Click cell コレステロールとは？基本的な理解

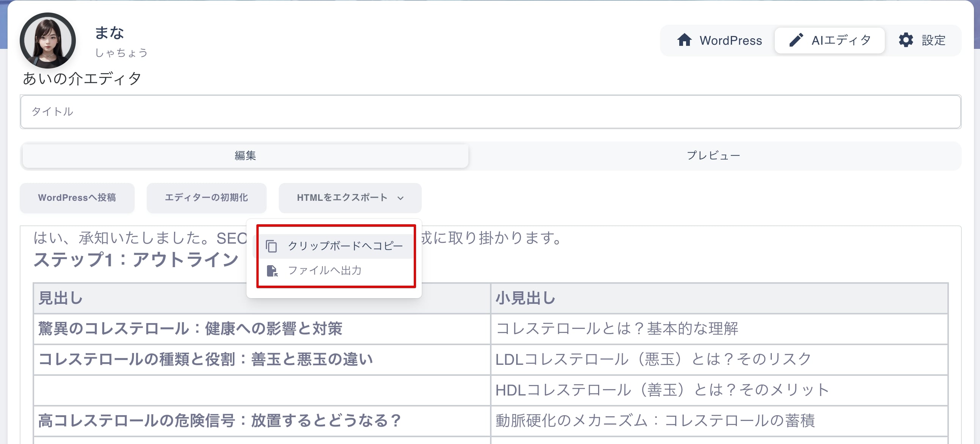[x=719, y=329]
